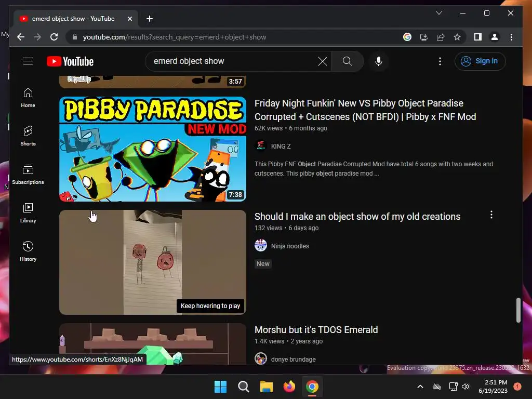Visit the donye brundage channel name
Viewport: 532px width, 399px height.
click(293, 360)
